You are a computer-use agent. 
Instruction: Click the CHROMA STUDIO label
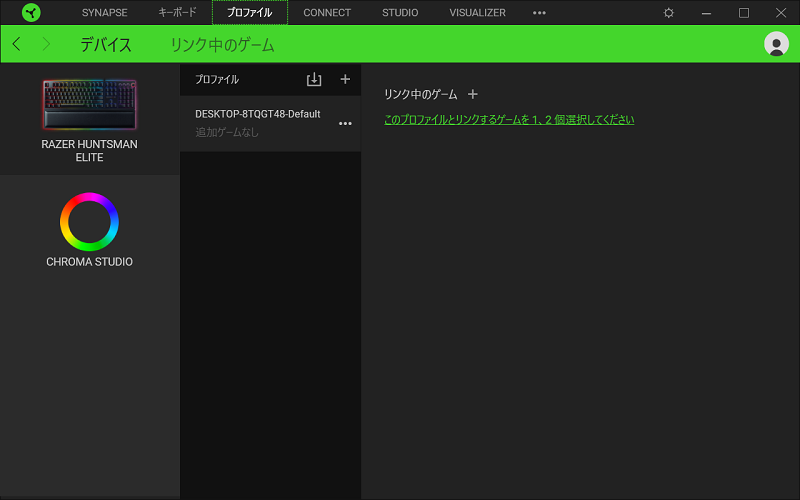(x=89, y=262)
